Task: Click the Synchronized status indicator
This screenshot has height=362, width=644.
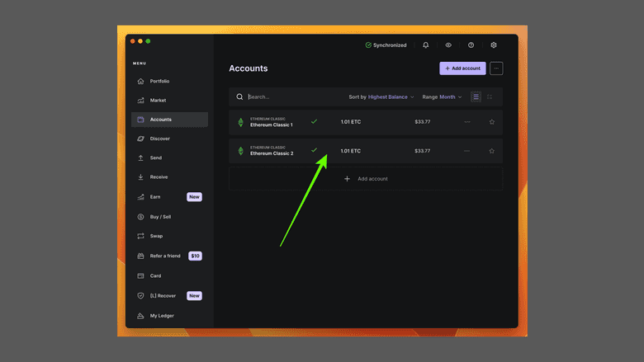Action: point(386,45)
